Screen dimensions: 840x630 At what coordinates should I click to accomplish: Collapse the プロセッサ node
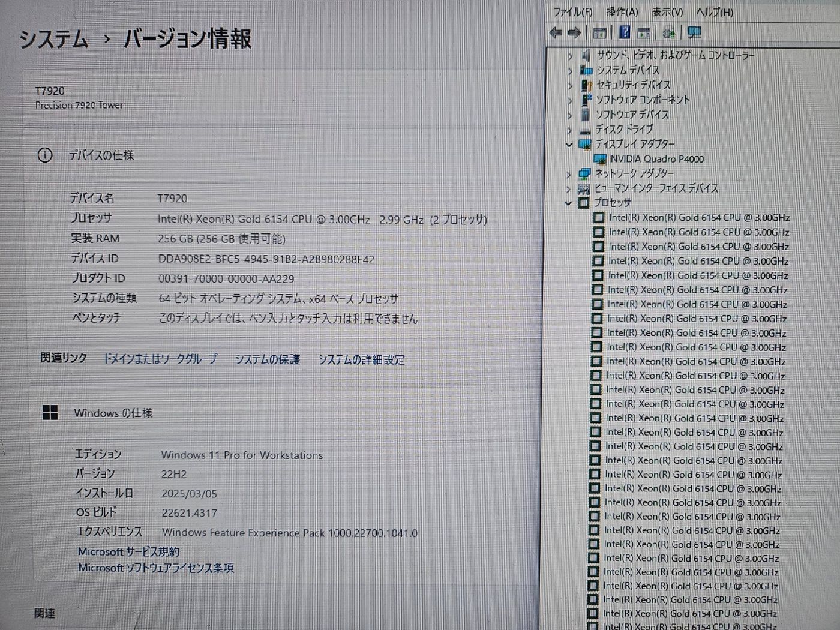pos(568,203)
